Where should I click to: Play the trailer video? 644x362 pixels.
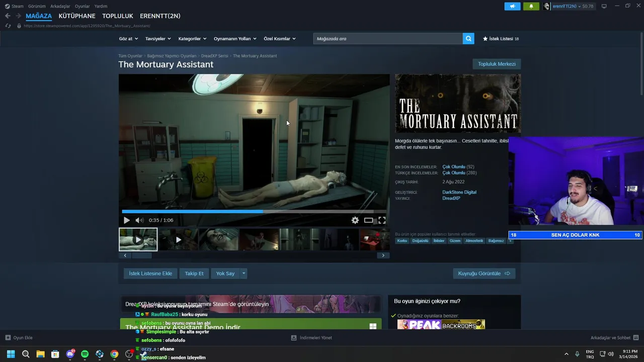126,220
